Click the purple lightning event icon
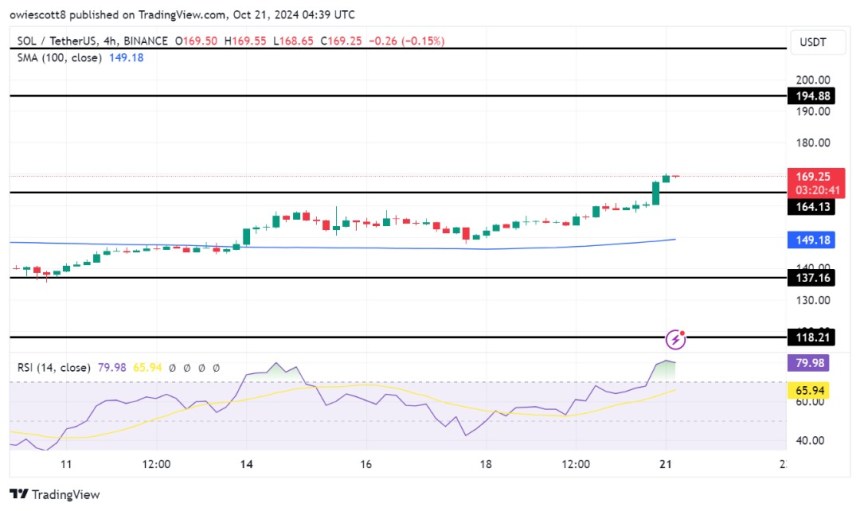The width and height of the screenshot is (860, 511). tap(677, 339)
